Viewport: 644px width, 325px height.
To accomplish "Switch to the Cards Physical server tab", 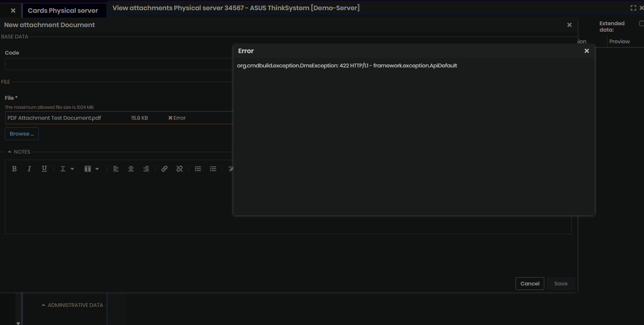I will [x=63, y=11].
